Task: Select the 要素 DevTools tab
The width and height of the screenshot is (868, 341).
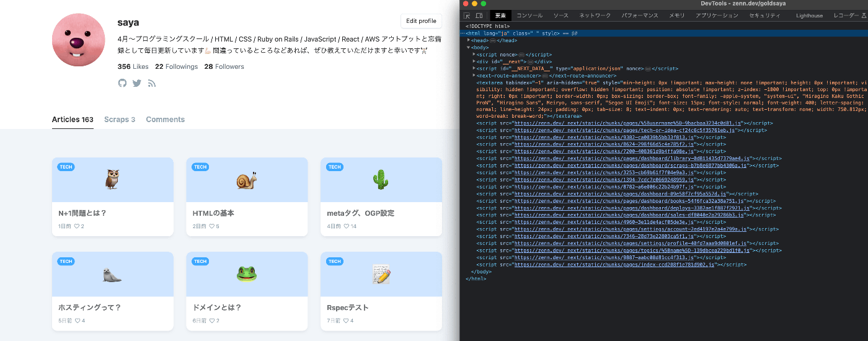Action: (x=500, y=15)
